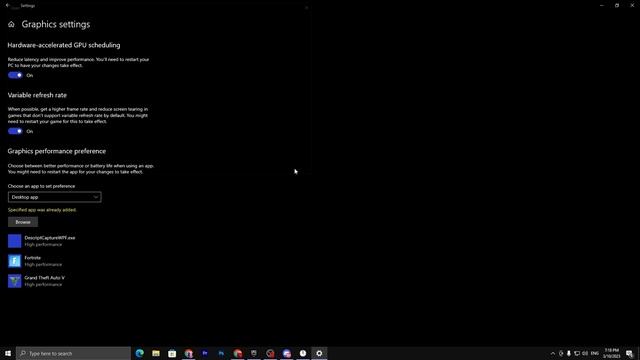The image size is (640, 360).
Task: Open the notification center icon
Action: coord(629,353)
